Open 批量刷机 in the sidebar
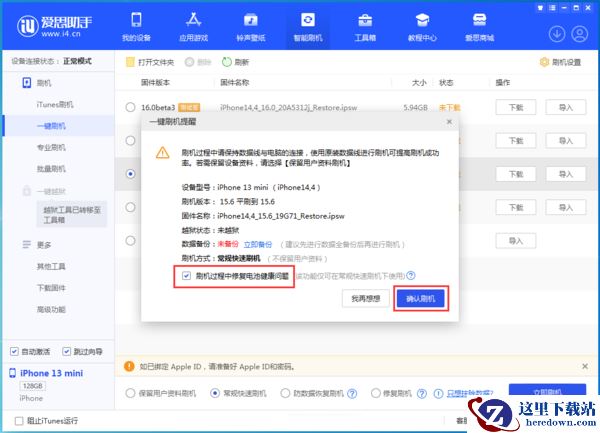Screen dimensions: 600x433 coord(51,169)
